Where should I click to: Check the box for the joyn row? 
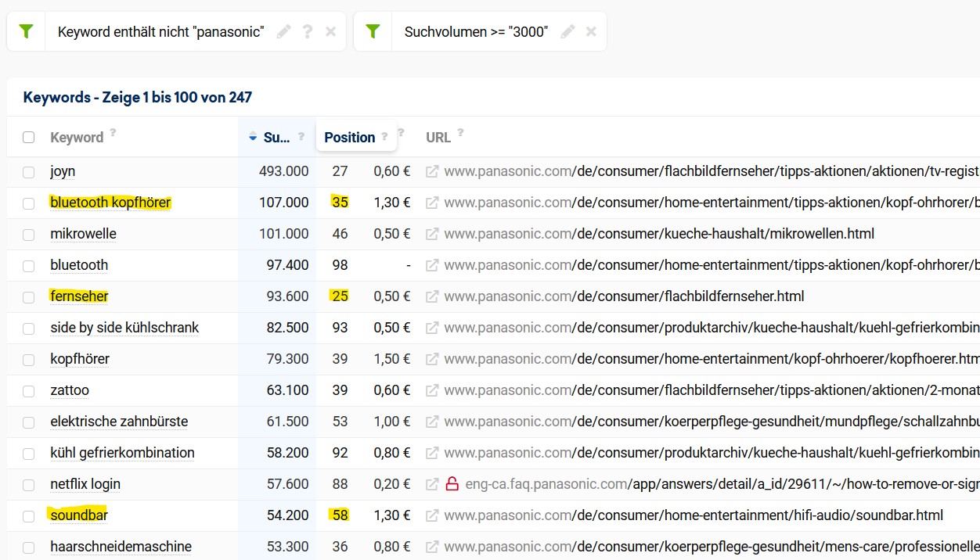point(29,172)
